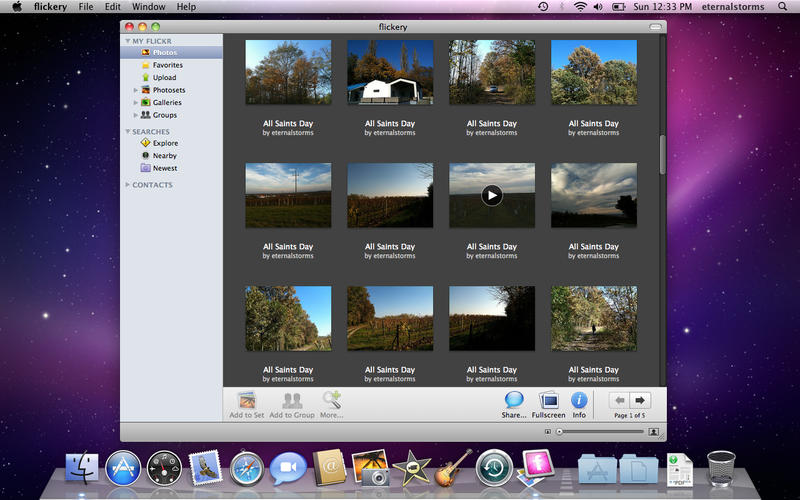
Task: Select Upload in the sidebar
Action: (x=164, y=77)
